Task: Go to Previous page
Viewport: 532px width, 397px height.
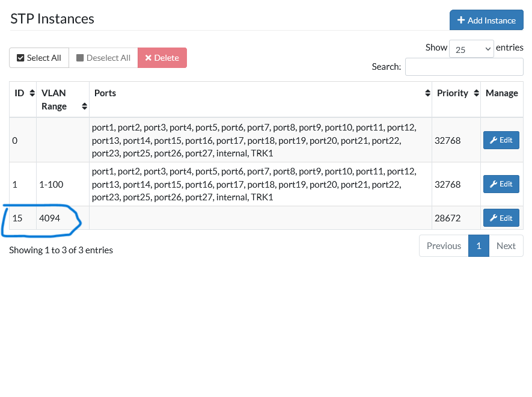Action: [444, 245]
